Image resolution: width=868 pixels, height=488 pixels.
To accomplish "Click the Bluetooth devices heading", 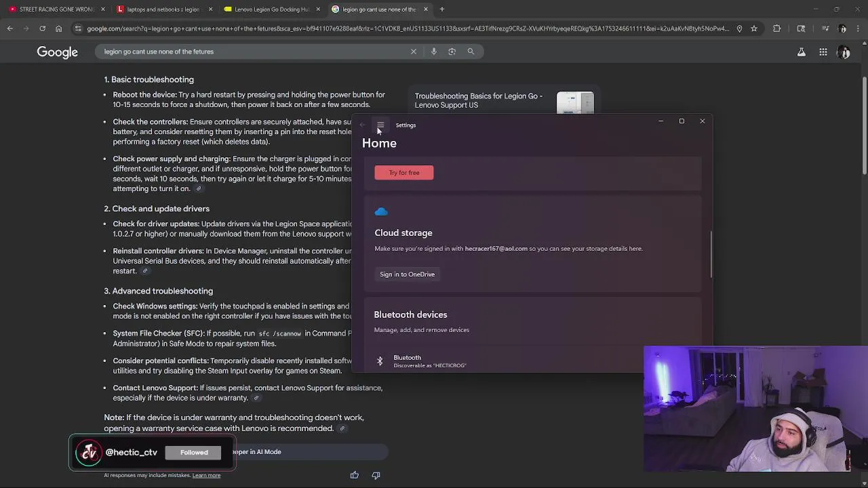I will tap(410, 314).
